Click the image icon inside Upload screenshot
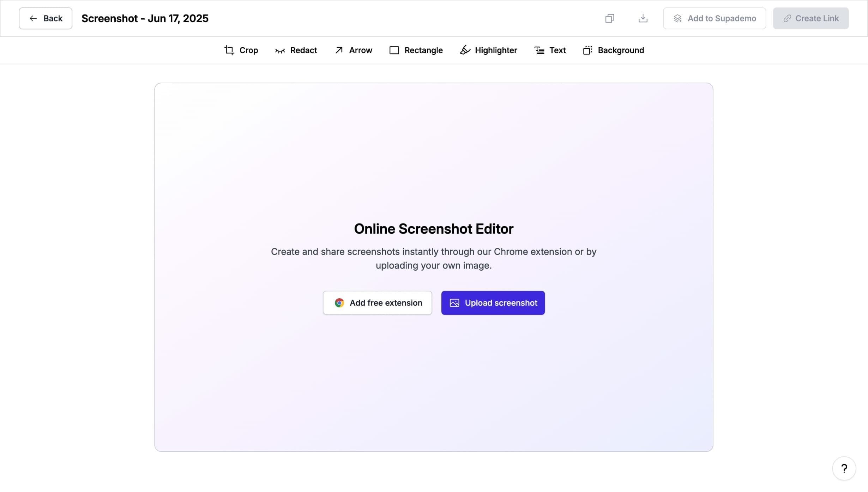868x492 pixels. (x=454, y=303)
